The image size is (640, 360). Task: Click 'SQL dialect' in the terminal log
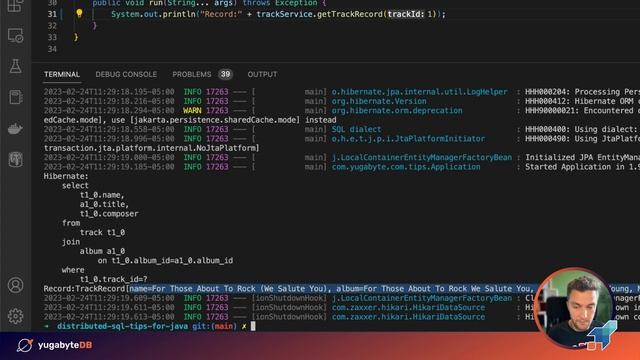pyautogui.click(x=356, y=129)
